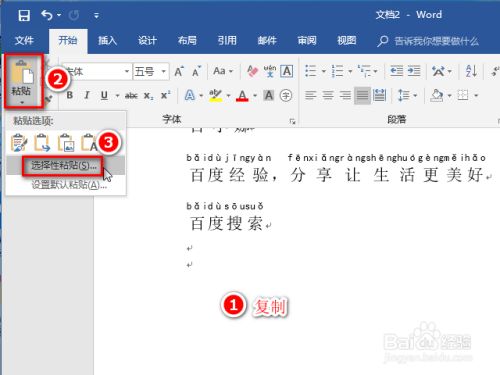Sort text with the A-Z icon

coord(471,71)
